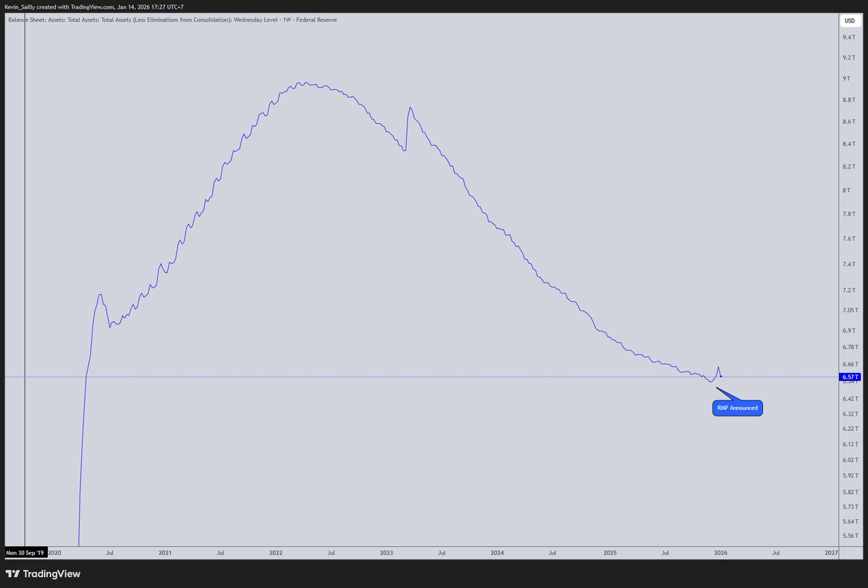Screen dimensions: 868x588
Task: Click the 2023 time axis label
Action: (x=387, y=553)
